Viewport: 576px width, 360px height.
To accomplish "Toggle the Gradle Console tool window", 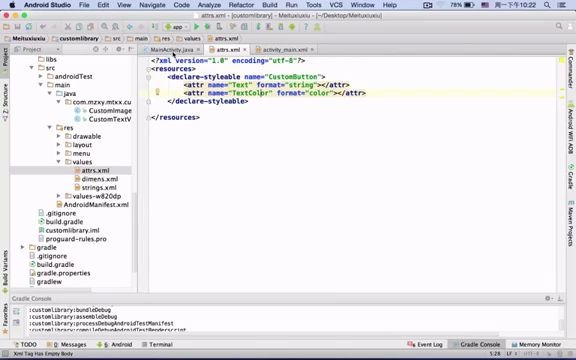I will (476, 344).
